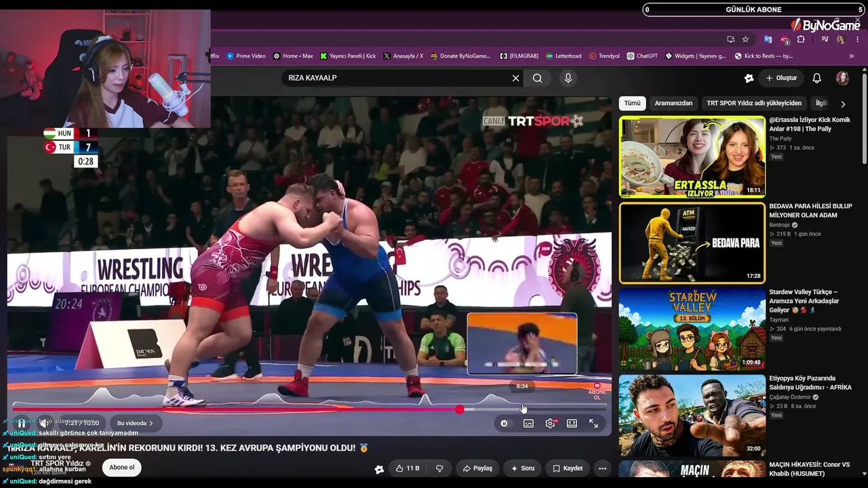
Task: Open the Bedava Para video thumbnail
Action: (x=692, y=243)
